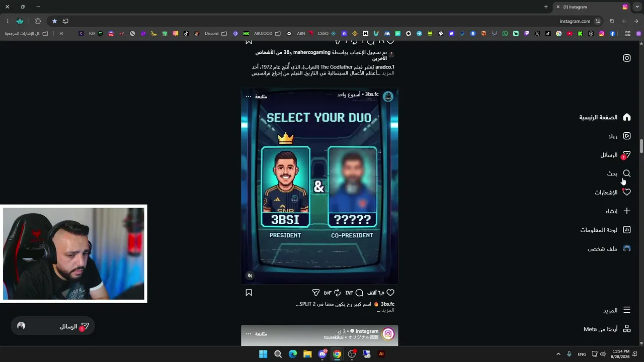Viewport: 644px width, 362px height.
Task: Open the instagram account avatar
Action: [x=388, y=334]
